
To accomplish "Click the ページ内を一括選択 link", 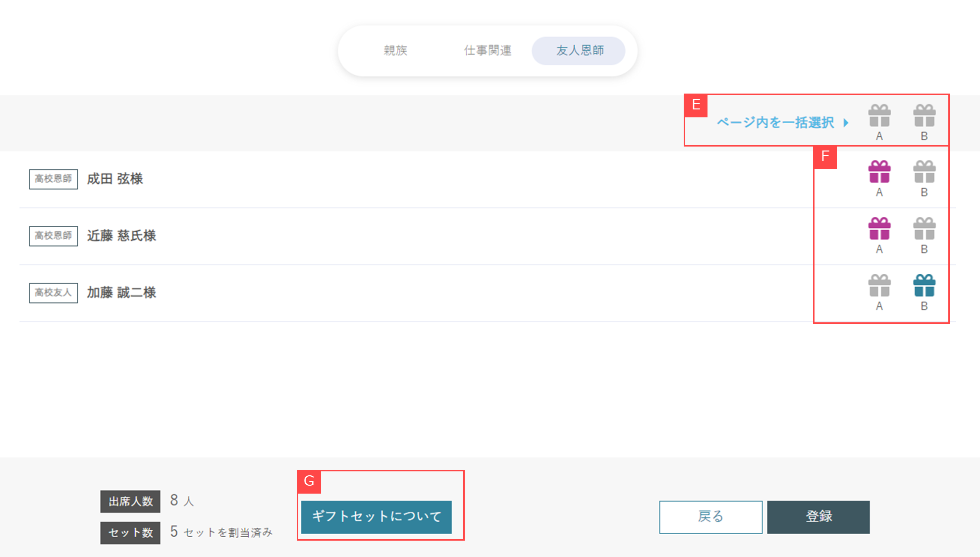I will [x=774, y=122].
